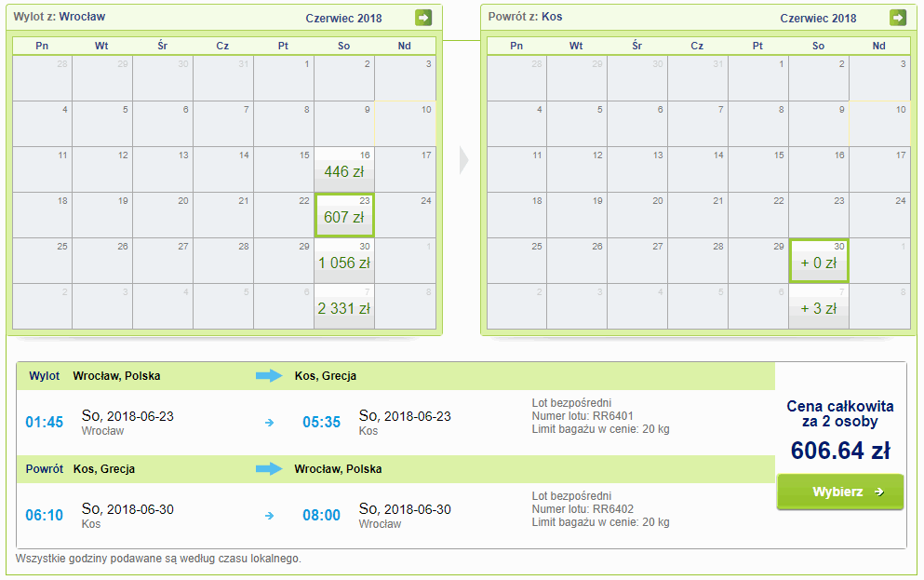Click the 606.64 zł total price
The height and width of the screenshot is (580, 924).
tap(840, 451)
